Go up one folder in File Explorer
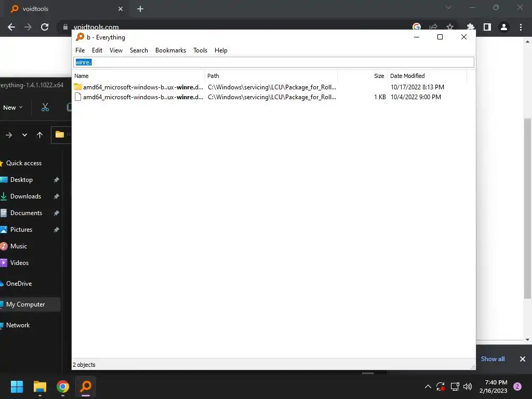 [x=39, y=135]
